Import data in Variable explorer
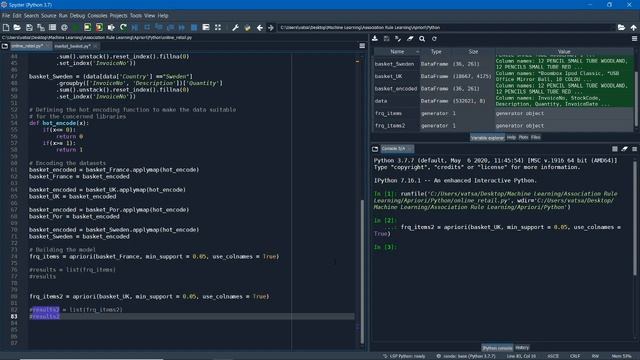 pyautogui.click(x=375, y=39)
